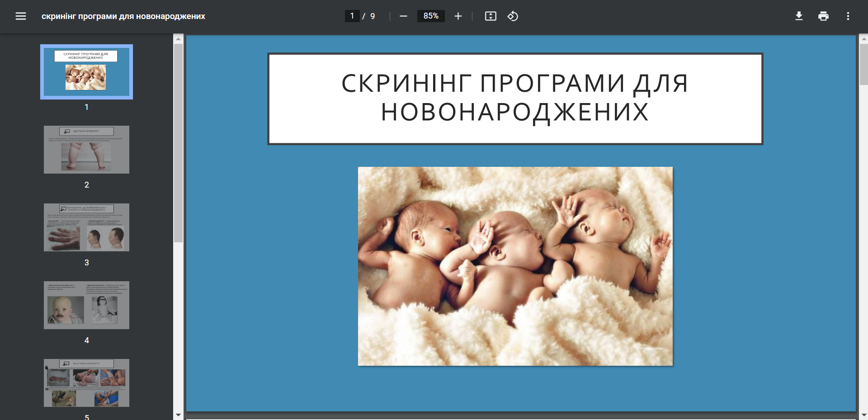Click the fit to page icon
Viewport: 868px width, 420px height.
(491, 16)
